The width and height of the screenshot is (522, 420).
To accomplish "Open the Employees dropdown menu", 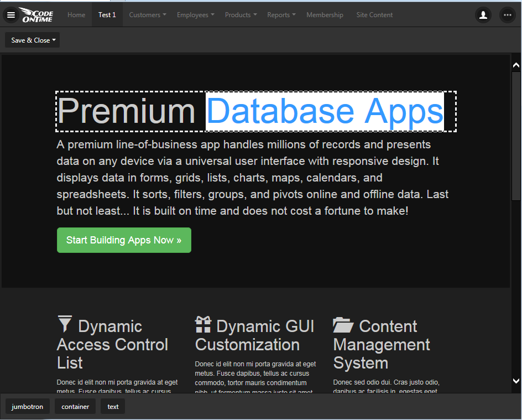I will [x=196, y=15].
